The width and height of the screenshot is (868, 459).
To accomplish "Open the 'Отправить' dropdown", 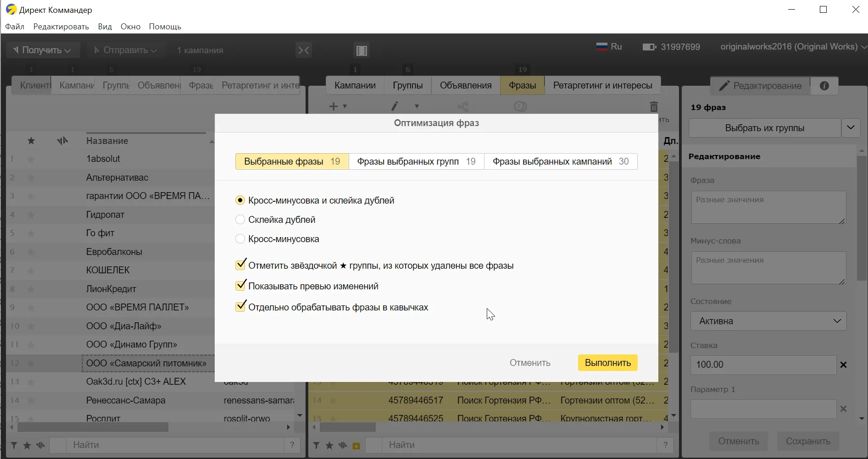I will coord(126,50).
